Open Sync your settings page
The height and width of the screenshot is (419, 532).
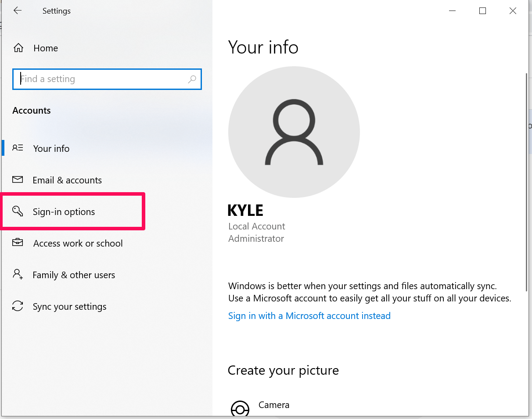70,307
